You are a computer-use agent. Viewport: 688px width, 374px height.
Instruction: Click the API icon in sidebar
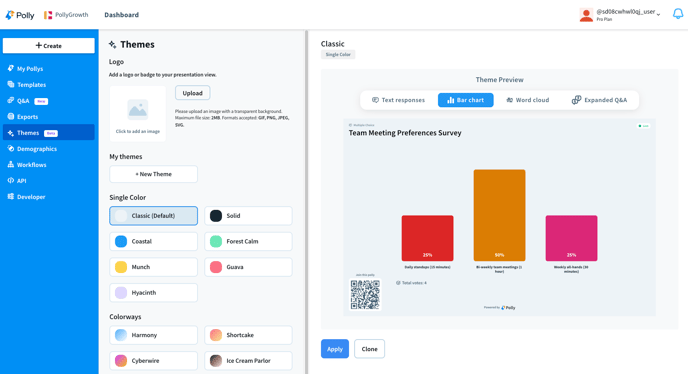click(11, 180)
